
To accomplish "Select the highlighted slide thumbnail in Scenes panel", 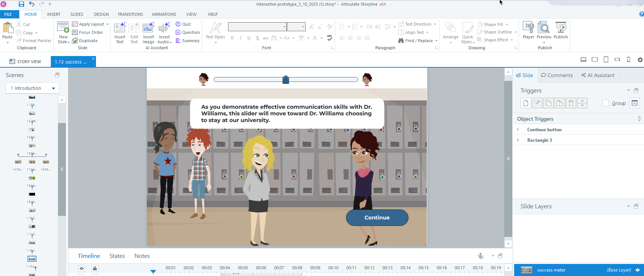I will pos(32,259).
